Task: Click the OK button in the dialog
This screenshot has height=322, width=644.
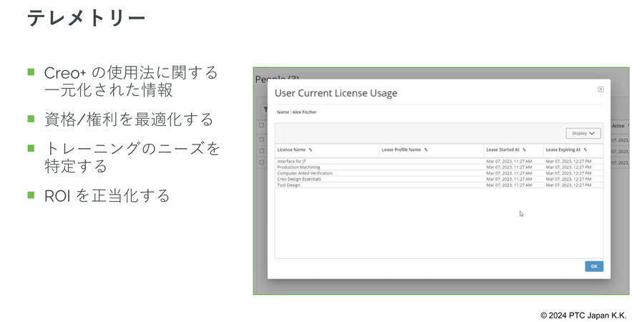Action: [x=593, y=266]
